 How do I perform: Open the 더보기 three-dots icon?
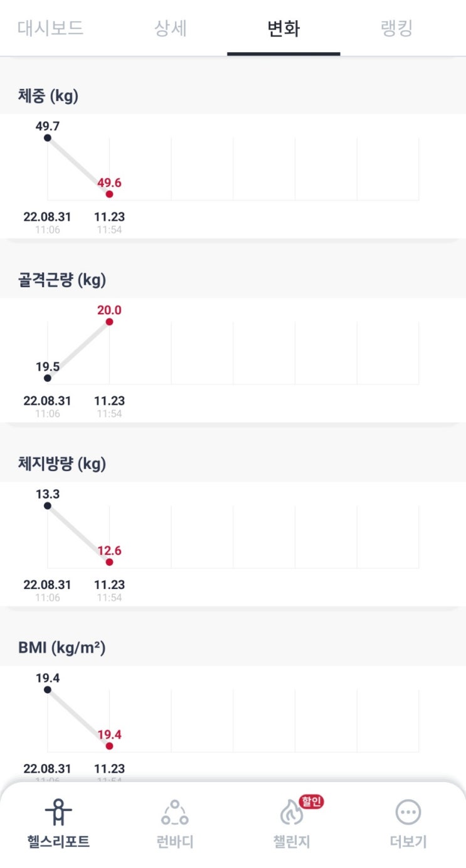408,813
